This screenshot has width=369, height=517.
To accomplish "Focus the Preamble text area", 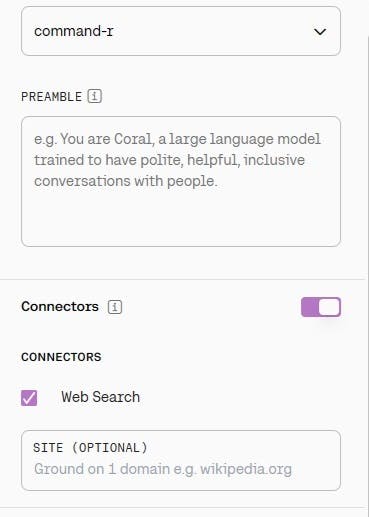I will [x=181, y=182].
